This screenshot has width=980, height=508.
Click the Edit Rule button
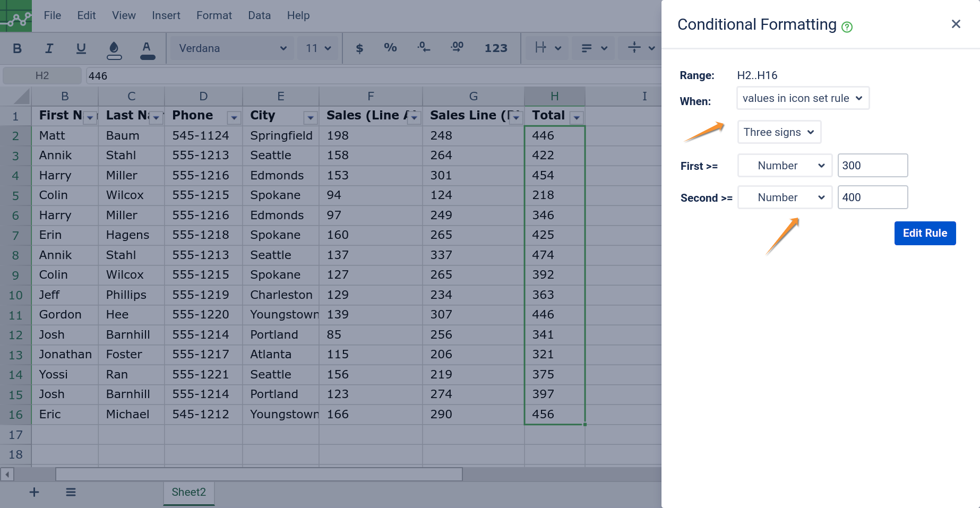924,233
